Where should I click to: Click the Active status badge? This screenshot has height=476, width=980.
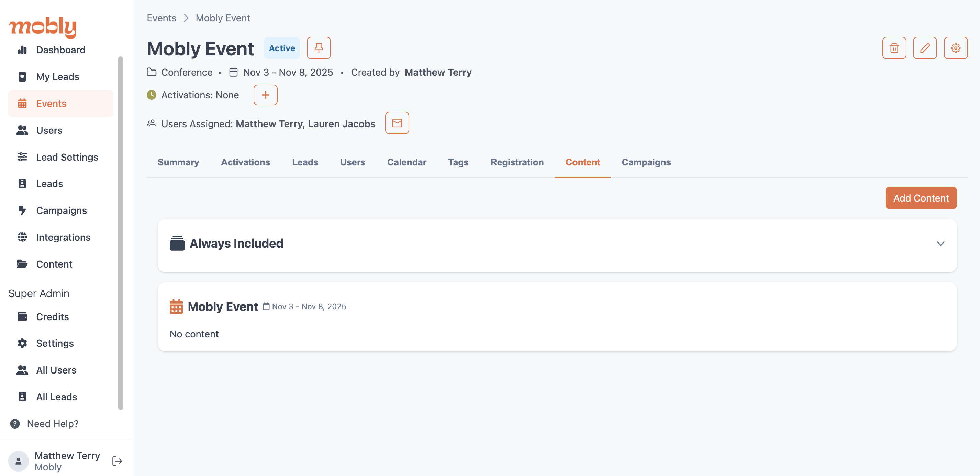pyautogui.click(x=281, y=48)
